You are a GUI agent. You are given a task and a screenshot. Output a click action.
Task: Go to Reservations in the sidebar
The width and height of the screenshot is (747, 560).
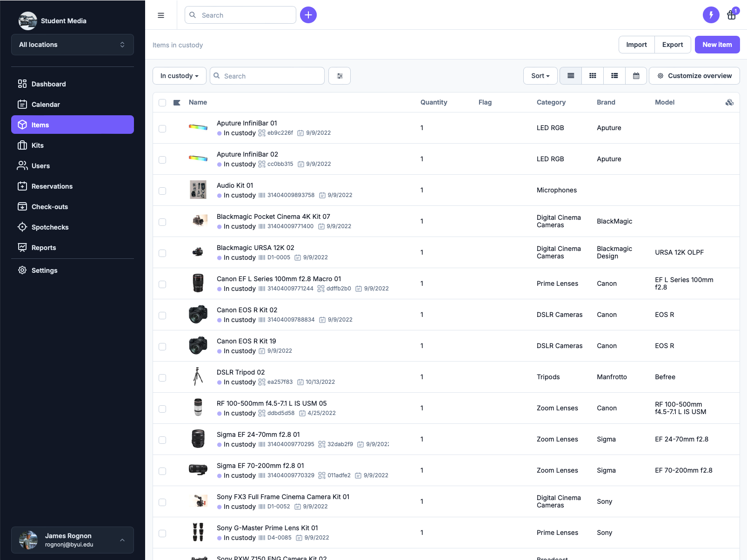coord(52,186)
